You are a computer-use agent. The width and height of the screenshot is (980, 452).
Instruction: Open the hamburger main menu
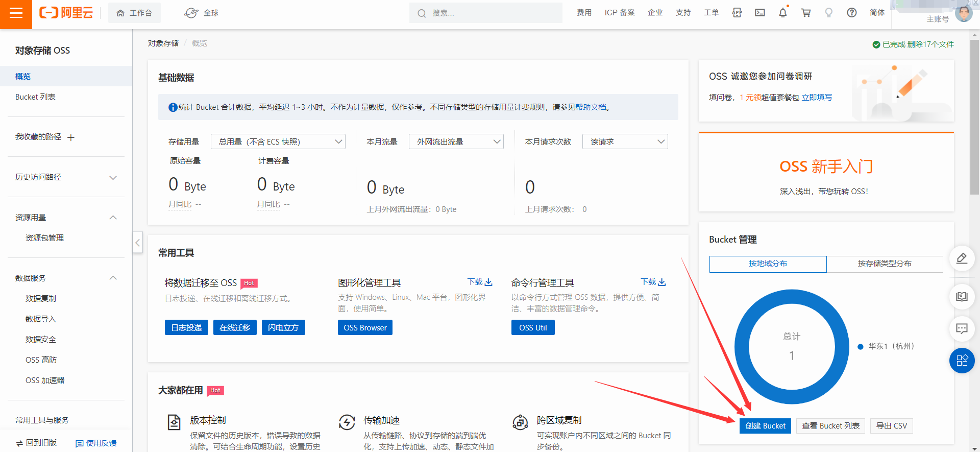16,13
